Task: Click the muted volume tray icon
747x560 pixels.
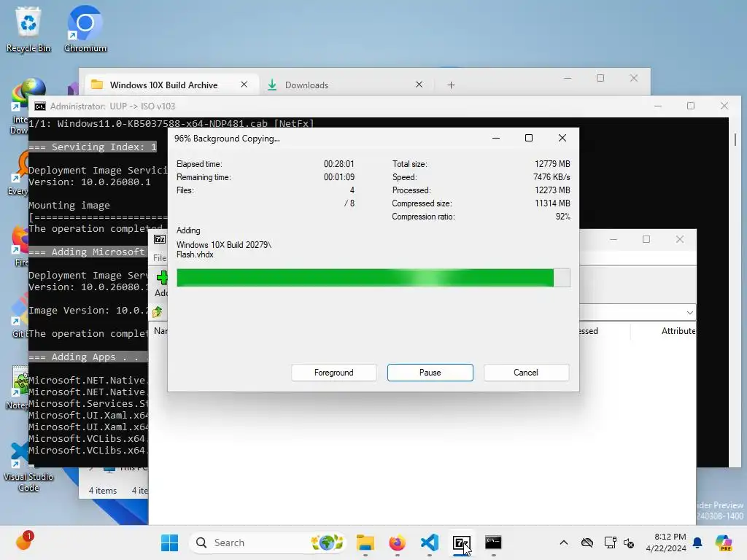Action: [x=629, y=542]
